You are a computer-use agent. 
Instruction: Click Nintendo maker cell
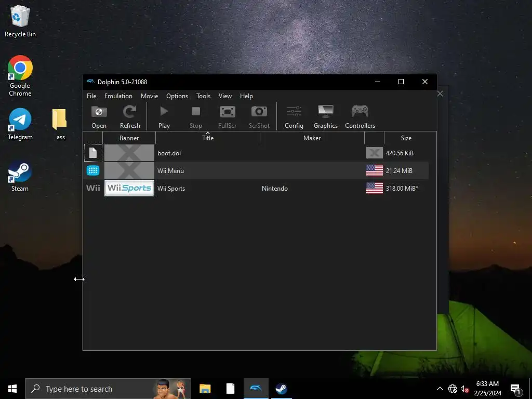click(275, 188)
